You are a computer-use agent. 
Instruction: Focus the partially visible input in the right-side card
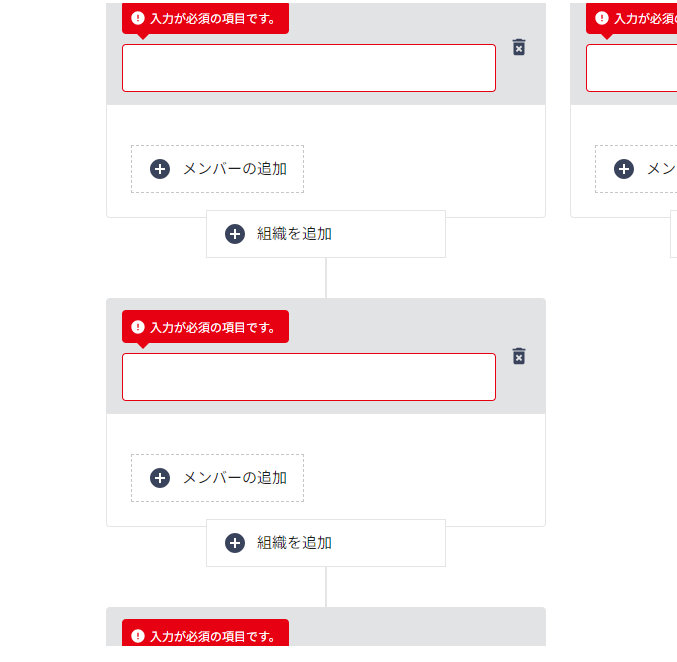point(632,68)
